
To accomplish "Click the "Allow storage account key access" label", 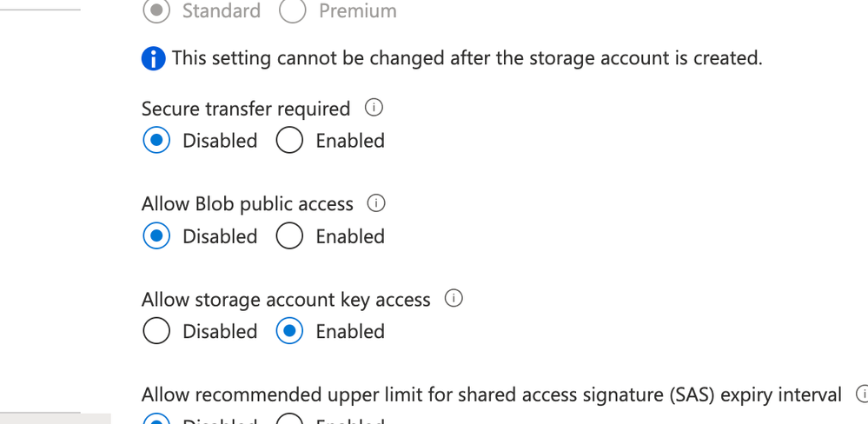I will tap(286, 300).
